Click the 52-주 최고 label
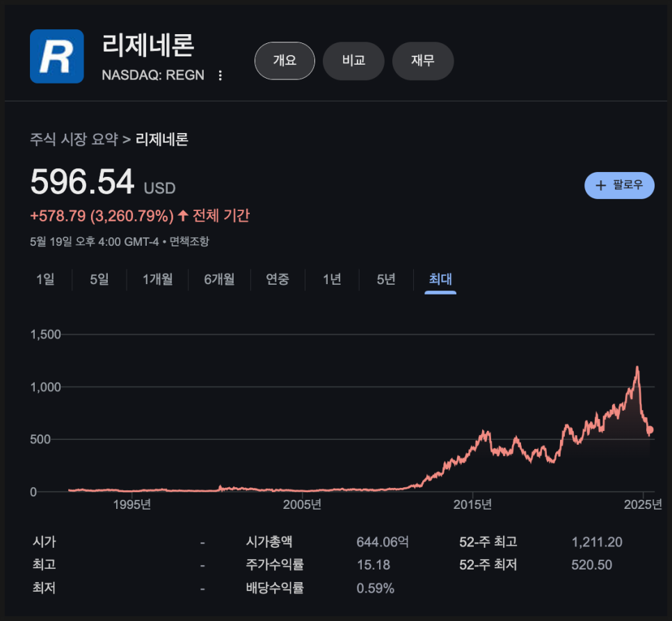672x621 pixels. tap(488, 542)
